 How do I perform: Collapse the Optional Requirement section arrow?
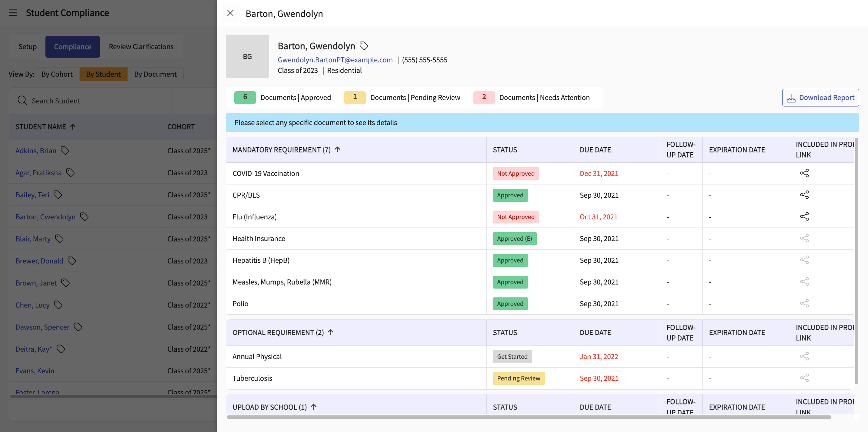[331, 332]
